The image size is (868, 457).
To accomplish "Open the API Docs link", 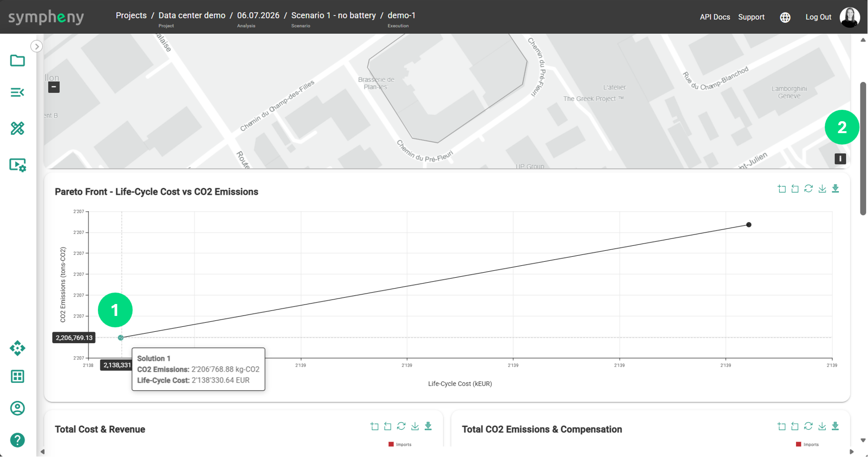I will pyautogui.click(x=714, y=17).
